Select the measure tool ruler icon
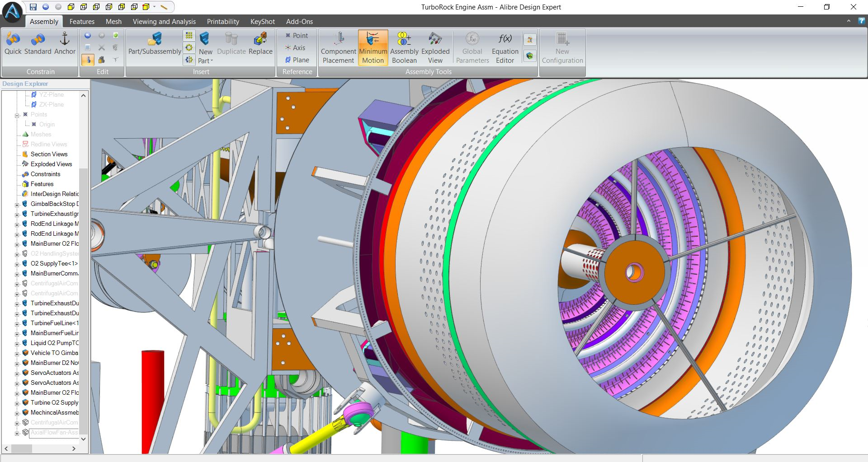Image resolution: width=868 pixels, height=462 pixels. [x=164, y=7]
